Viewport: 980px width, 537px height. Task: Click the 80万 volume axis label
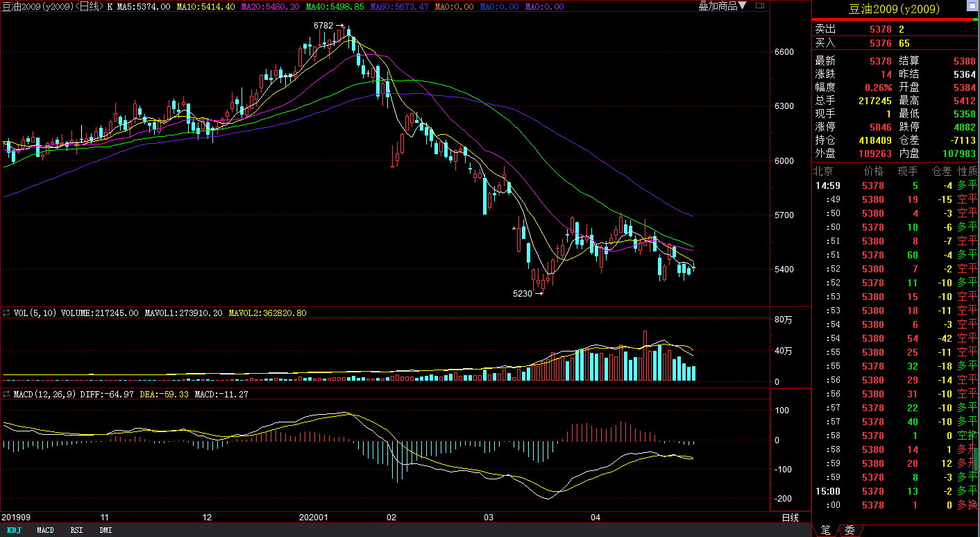coord(783,320)
